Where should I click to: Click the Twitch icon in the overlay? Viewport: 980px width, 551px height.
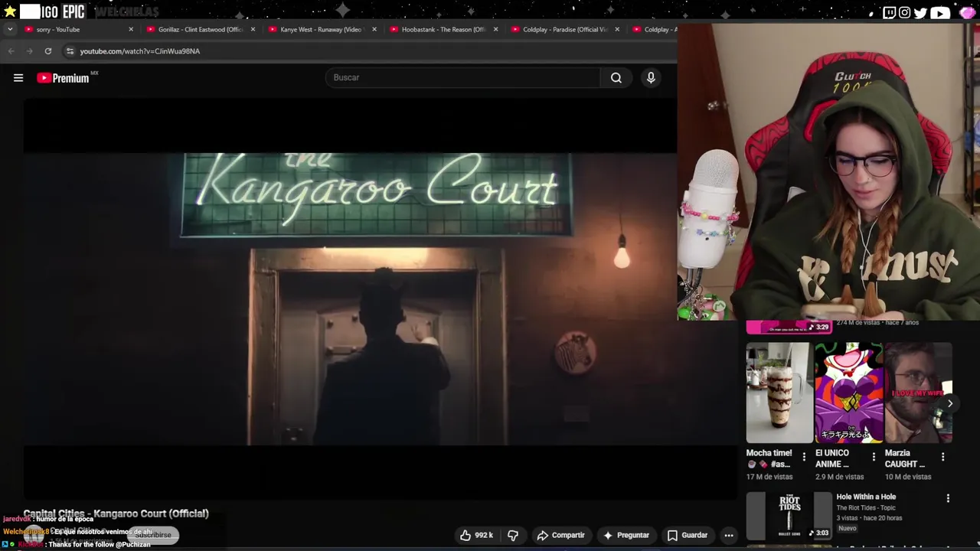(889, 12)
